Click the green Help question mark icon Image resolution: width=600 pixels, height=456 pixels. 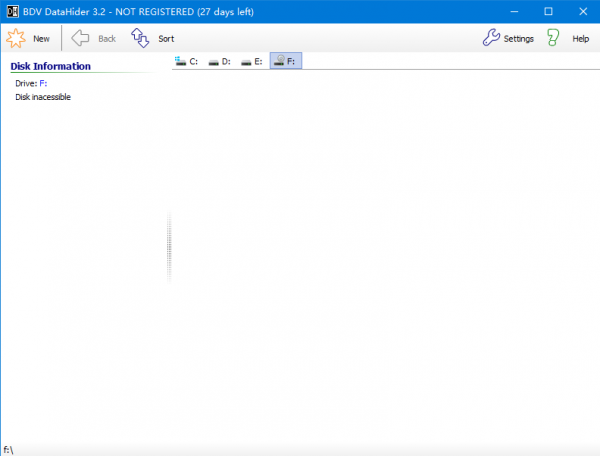click(x=553, y=38)
